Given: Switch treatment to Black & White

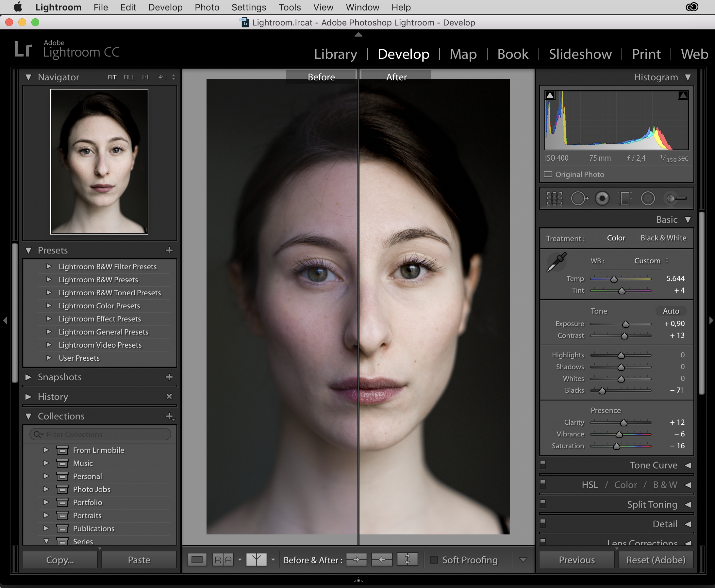Looking at the screenshot, I should (663, 238).
